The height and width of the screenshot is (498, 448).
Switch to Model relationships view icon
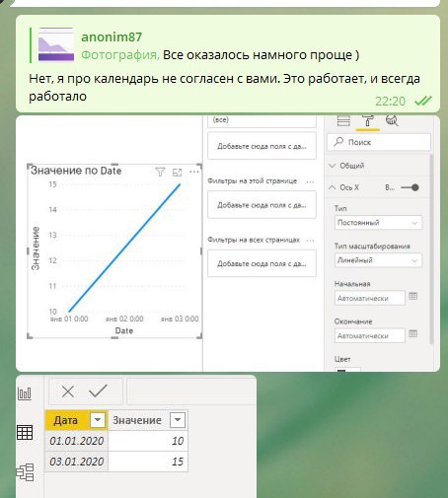pyautogui.click(x=25, y=472)
